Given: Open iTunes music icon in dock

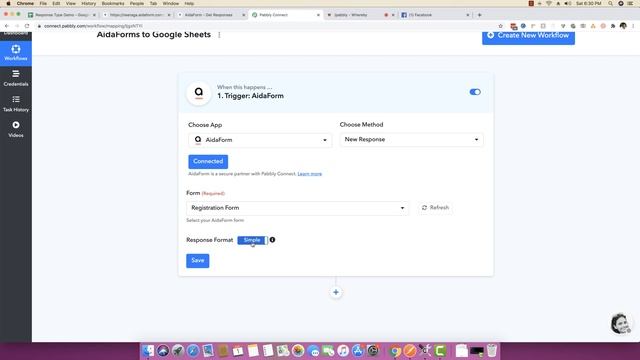Looking at the screenshot, I should 343,350.
